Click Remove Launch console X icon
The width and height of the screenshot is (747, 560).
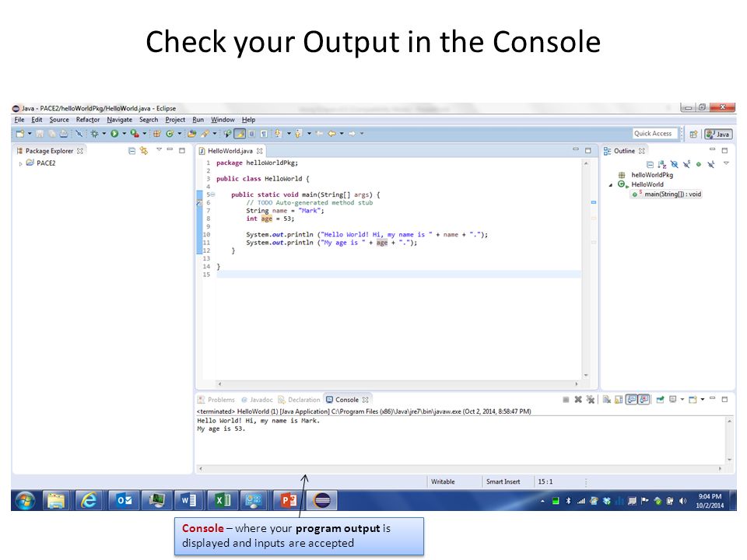pyautogui.click(x=578, y=400)
